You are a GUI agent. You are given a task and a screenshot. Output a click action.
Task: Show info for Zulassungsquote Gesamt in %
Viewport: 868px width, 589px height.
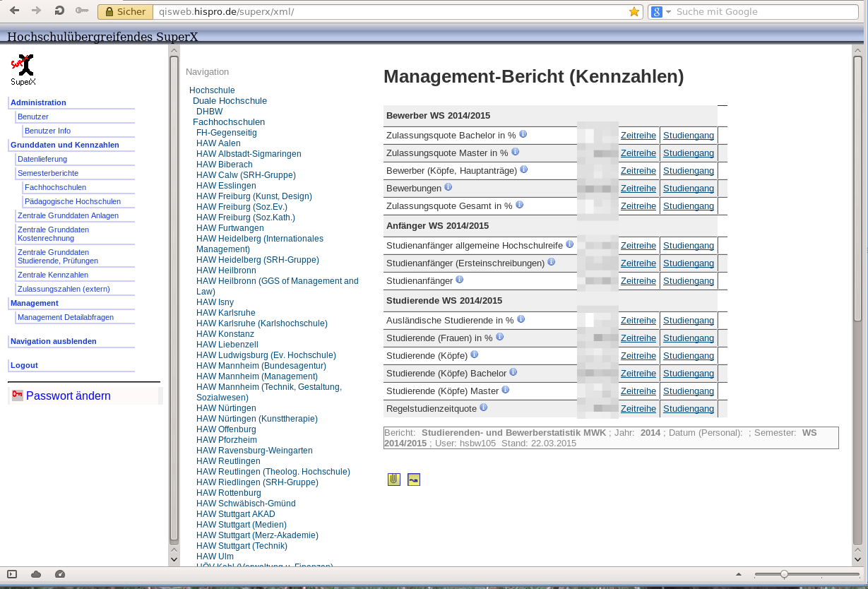(x=519, y=205)
